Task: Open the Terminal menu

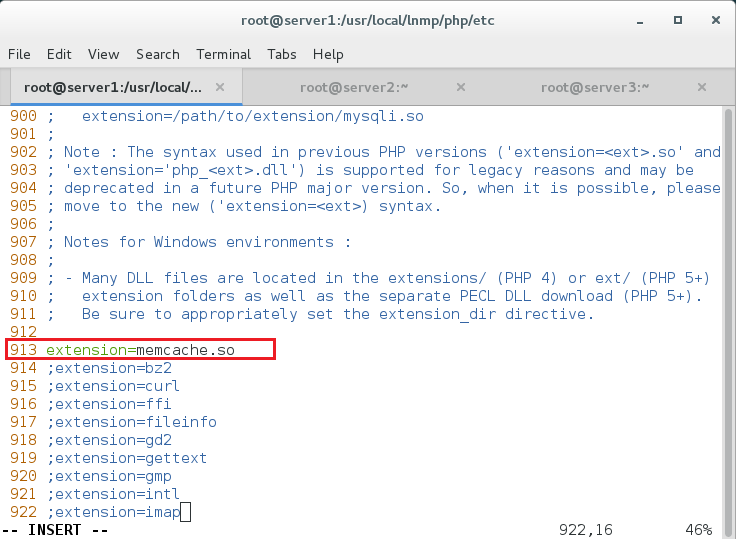Action: pos(223,54)
